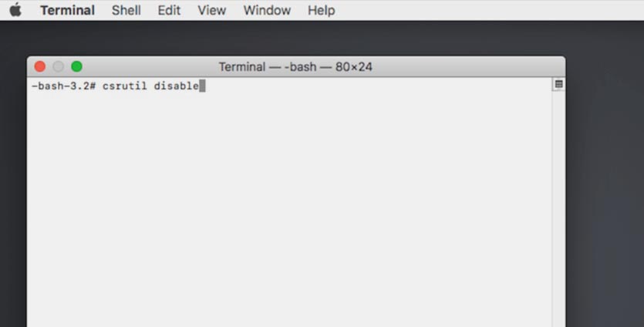The width and height of the screenshot is (644, 327).
Task: Click the word disable in the command
Action: click(x=176, y=86)
